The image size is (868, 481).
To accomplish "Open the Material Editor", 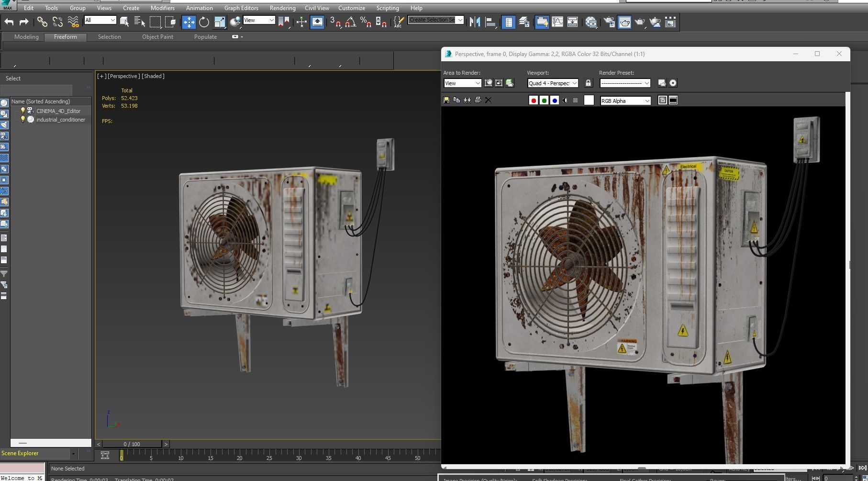I will (591, 22).
